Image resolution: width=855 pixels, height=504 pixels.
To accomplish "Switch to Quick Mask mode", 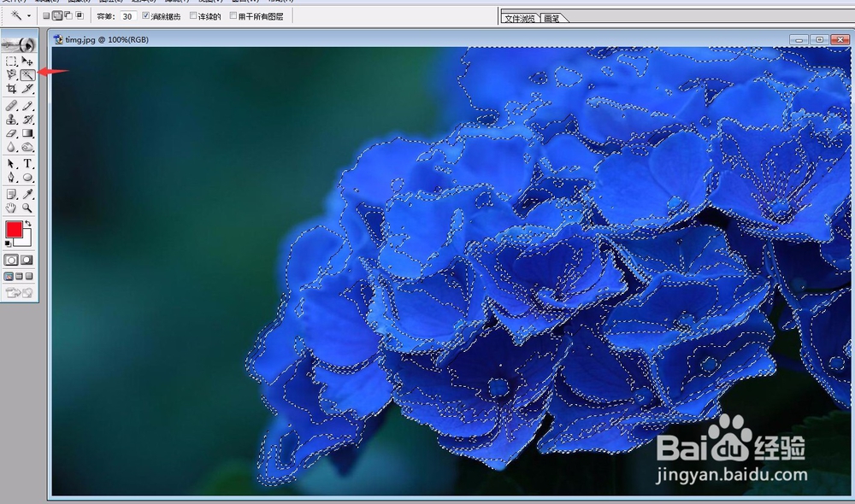I will tap(27, 260).
